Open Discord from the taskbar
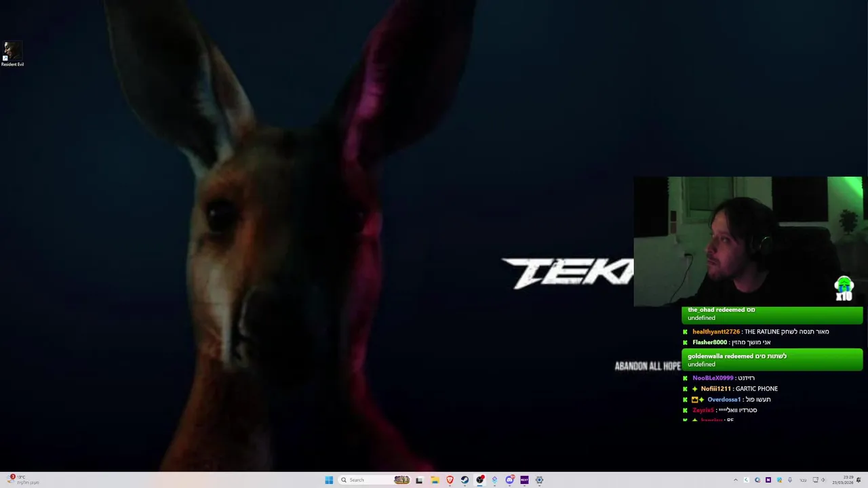The height and width of the screenshot is (488, 868). (509, 480)
